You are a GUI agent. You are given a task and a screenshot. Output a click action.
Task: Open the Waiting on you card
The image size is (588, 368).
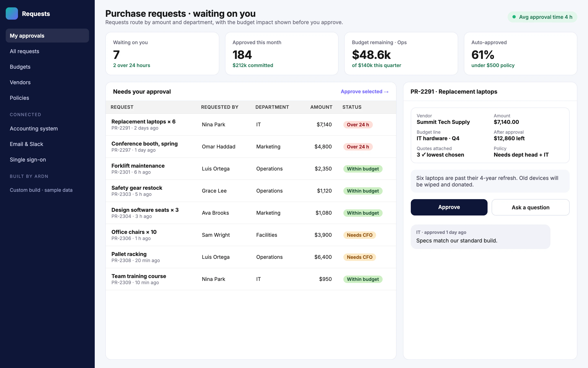(x=162, y=54)
